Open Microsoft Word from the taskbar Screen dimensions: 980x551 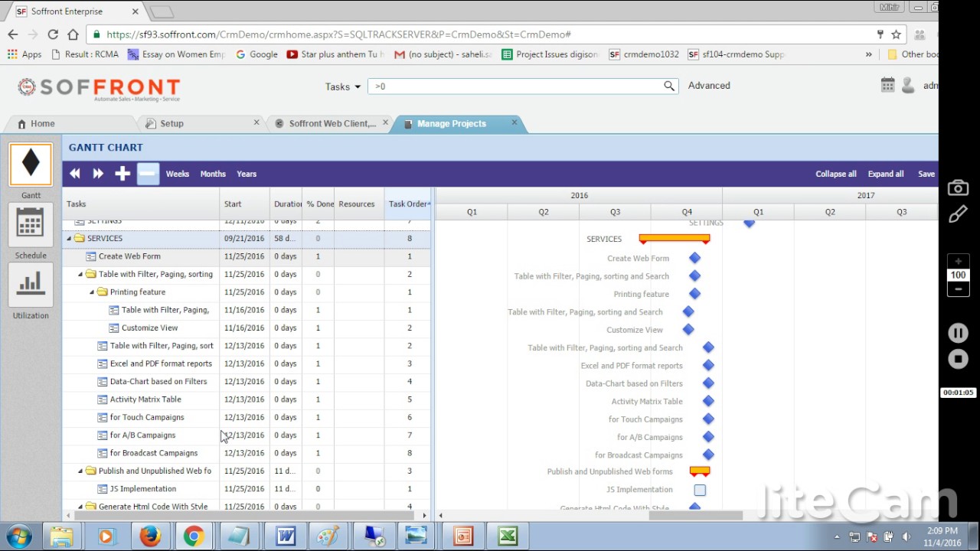[x=286, y=536]
